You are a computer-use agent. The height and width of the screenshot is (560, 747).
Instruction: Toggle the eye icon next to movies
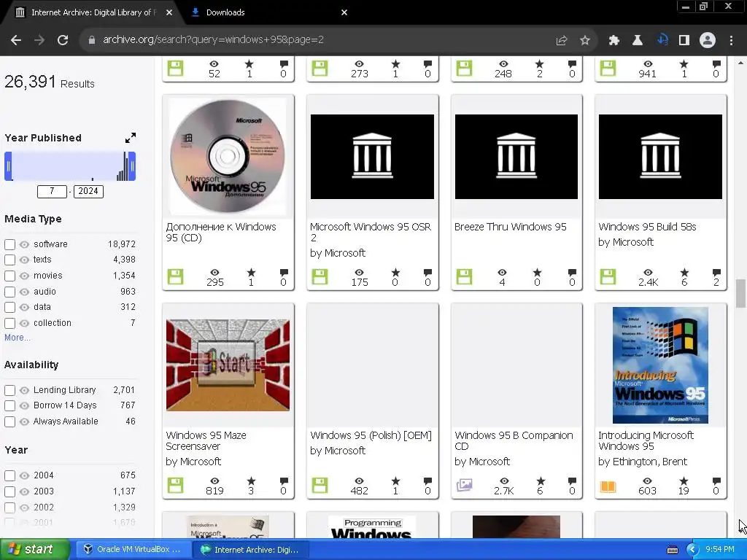pos(24,276)
